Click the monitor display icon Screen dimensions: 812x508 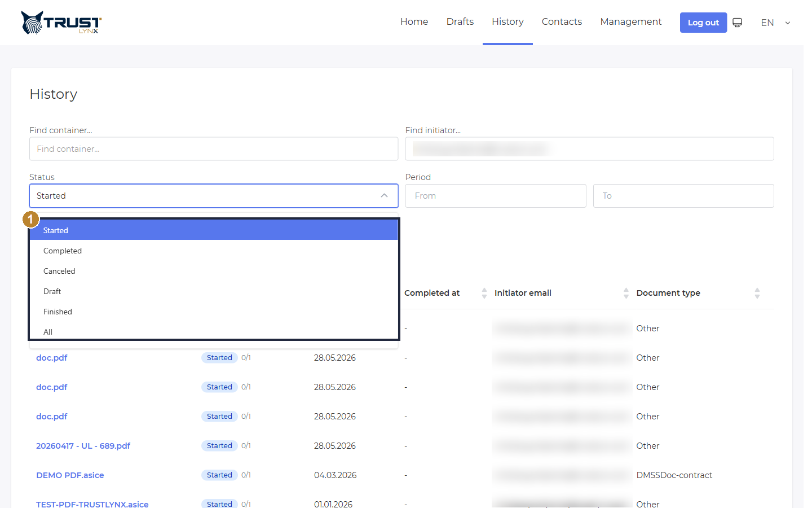(737, 23)
